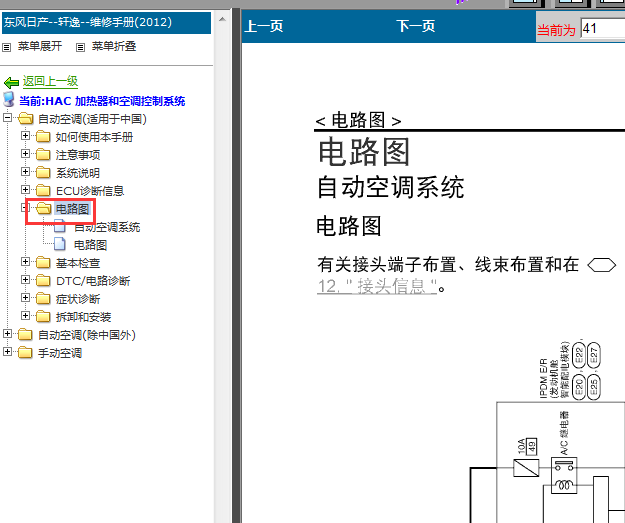625x523 pixels.
Task: Go to next page with 下一页
Action: [415, 27]
